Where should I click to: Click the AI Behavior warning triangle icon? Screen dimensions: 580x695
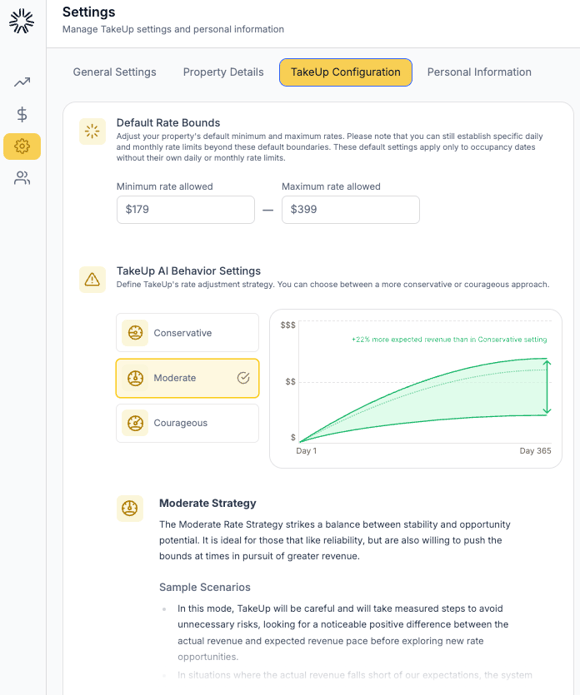point(92,280)
